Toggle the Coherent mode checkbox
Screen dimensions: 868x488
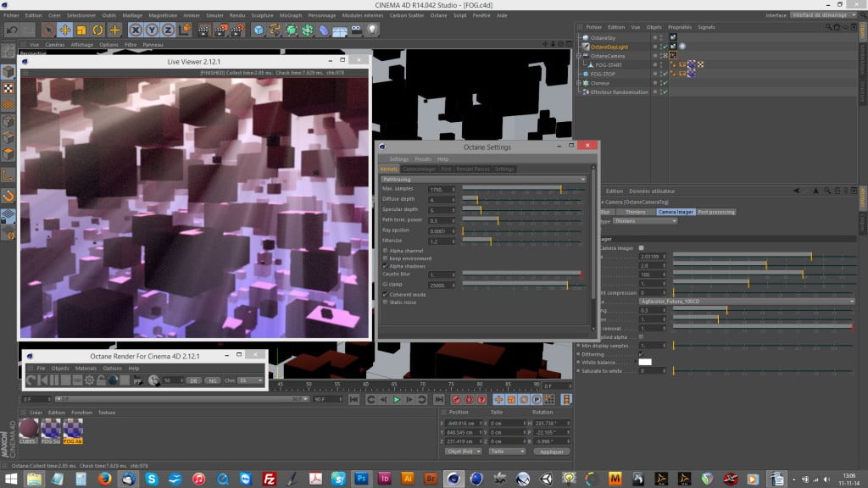386,294
